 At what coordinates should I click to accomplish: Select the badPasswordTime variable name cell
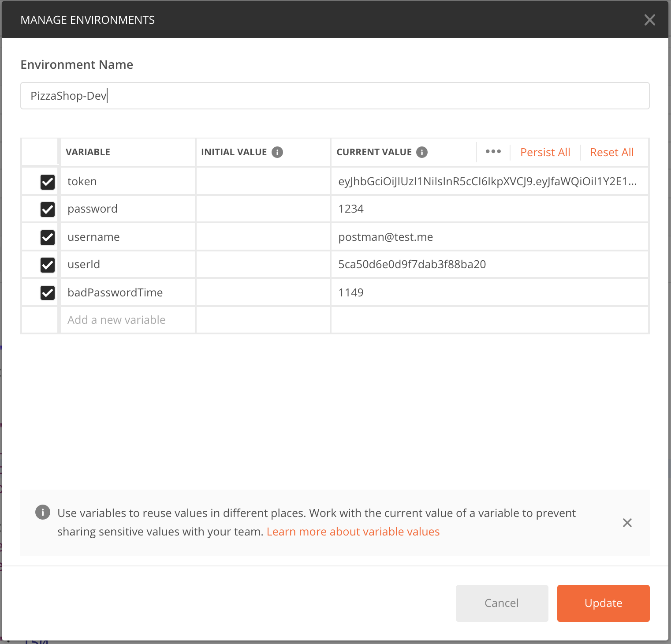pyautogui.click(x=128, y=292)
